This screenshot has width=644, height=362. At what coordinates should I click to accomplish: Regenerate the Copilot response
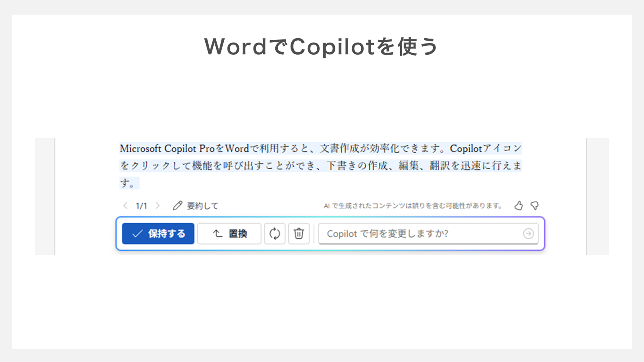(275, 233)
